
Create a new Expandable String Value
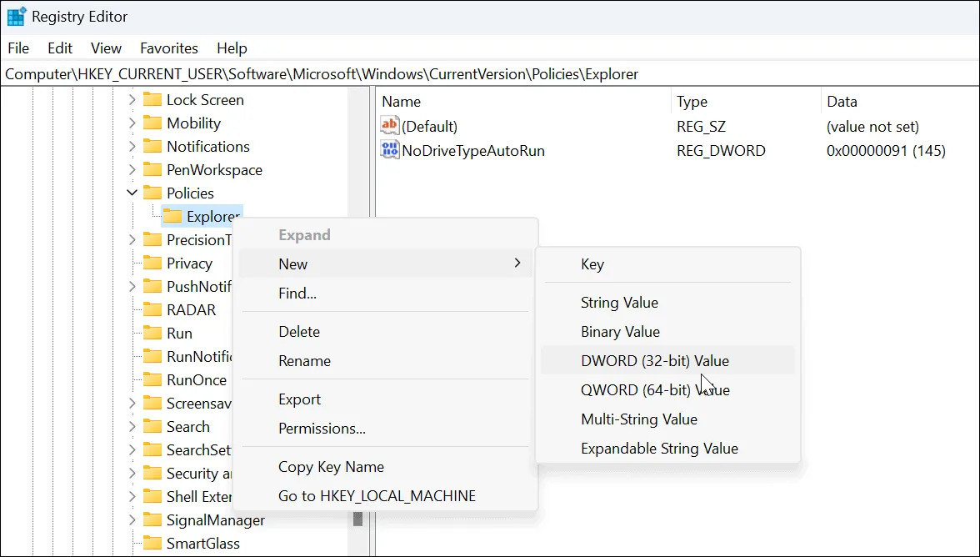pyautogui.click(x=667, y=449)
